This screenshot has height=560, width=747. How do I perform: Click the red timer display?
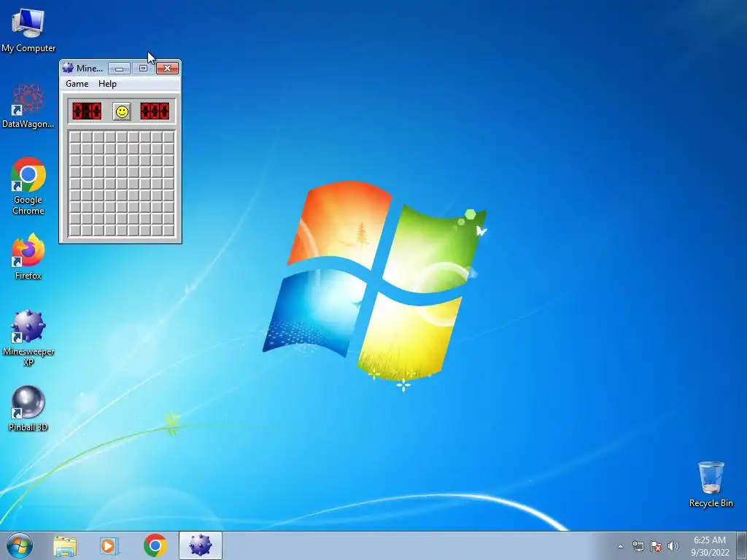(x=155, y=112)
